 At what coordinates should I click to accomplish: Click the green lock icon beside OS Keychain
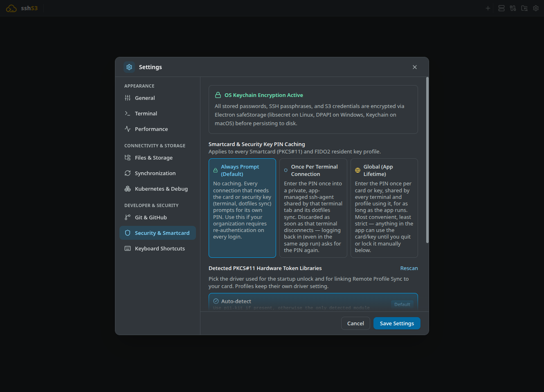tap(218, 95)
